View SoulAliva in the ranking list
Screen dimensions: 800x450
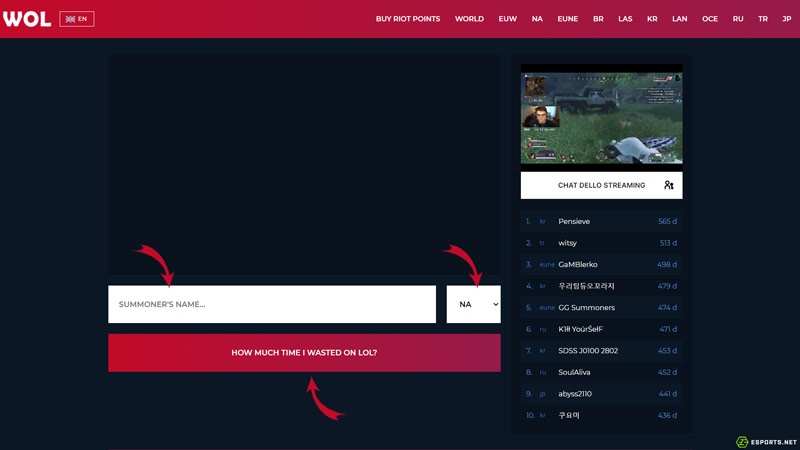pos(574,372)
